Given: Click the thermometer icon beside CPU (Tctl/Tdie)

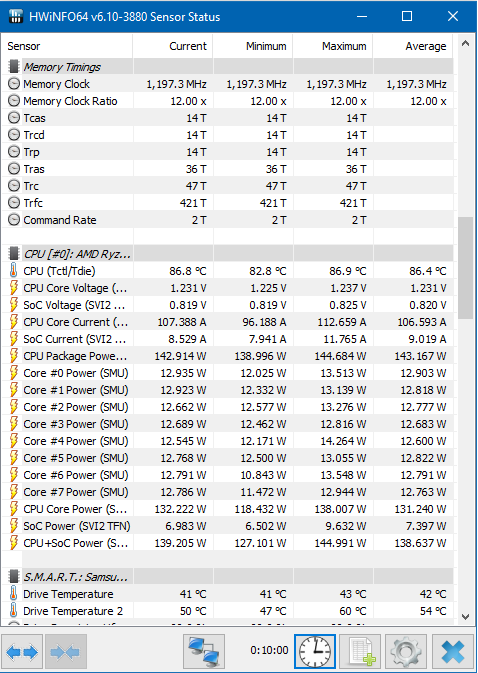Looking at the screenshot, I should coord(14,271).
